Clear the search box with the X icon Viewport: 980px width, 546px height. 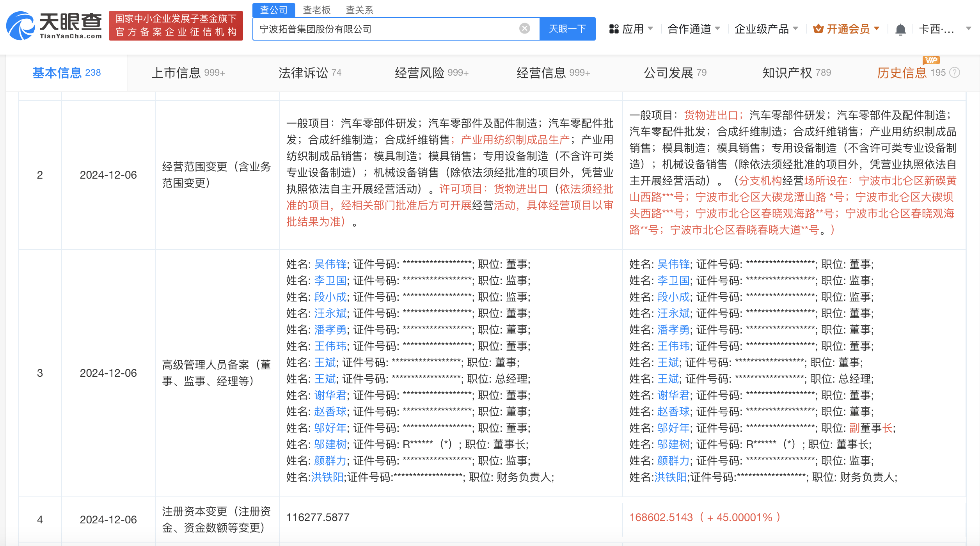click(x=525, y=28)
